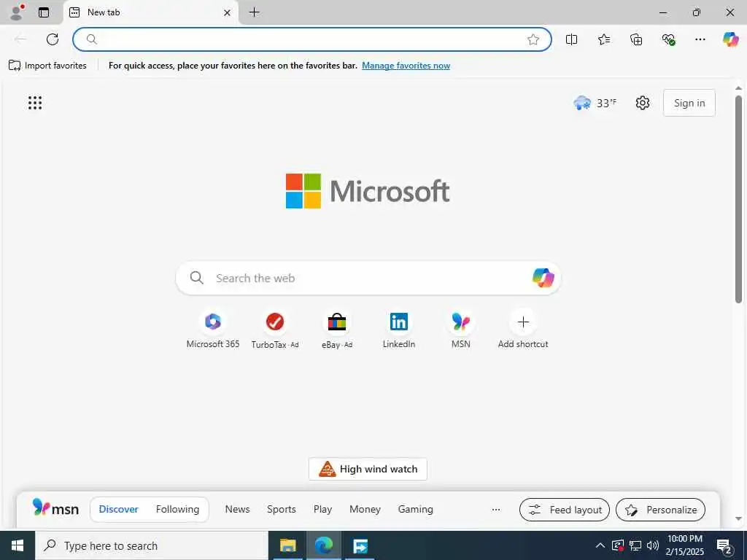Open the Play tab

(322, 509)
